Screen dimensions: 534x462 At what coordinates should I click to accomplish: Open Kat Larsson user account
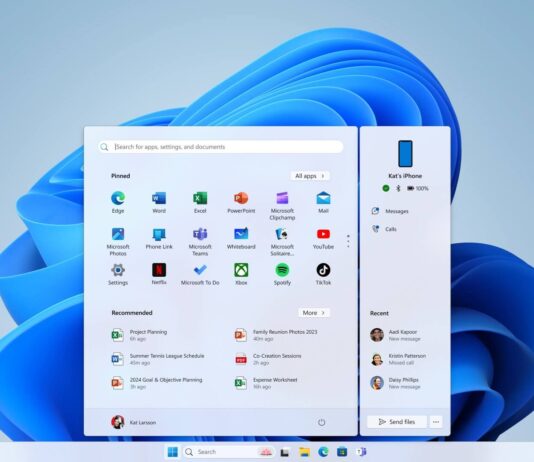point(134,423)
